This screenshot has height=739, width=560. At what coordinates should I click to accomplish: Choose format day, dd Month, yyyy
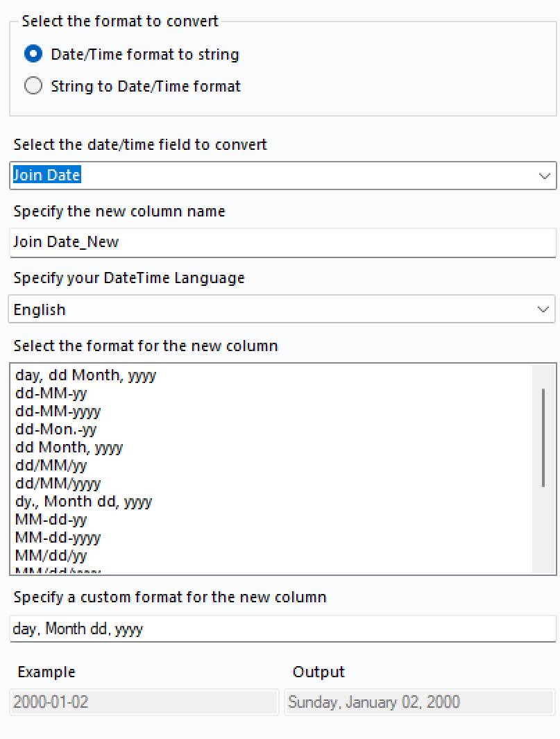point(85,375)
